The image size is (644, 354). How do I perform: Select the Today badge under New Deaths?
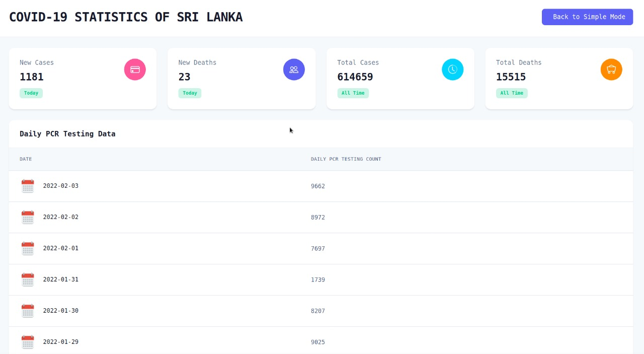[x=190, y=93]
